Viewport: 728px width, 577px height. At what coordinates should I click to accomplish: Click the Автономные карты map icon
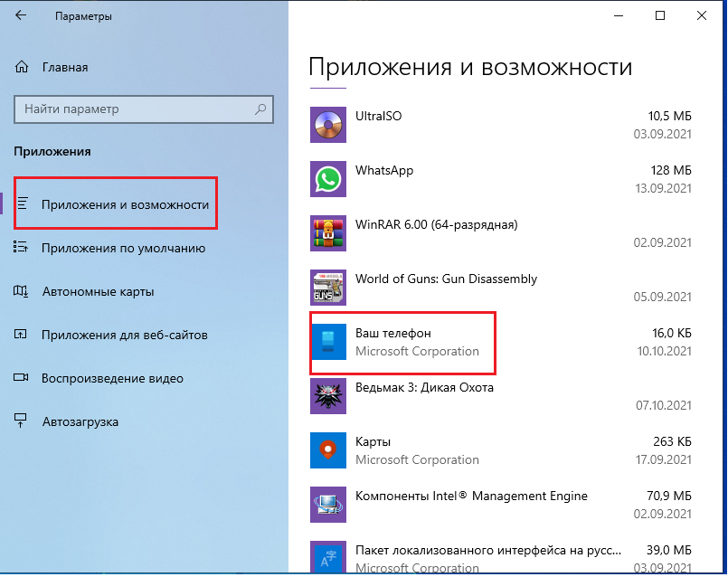pyautogui.click(x=21, y=291)
